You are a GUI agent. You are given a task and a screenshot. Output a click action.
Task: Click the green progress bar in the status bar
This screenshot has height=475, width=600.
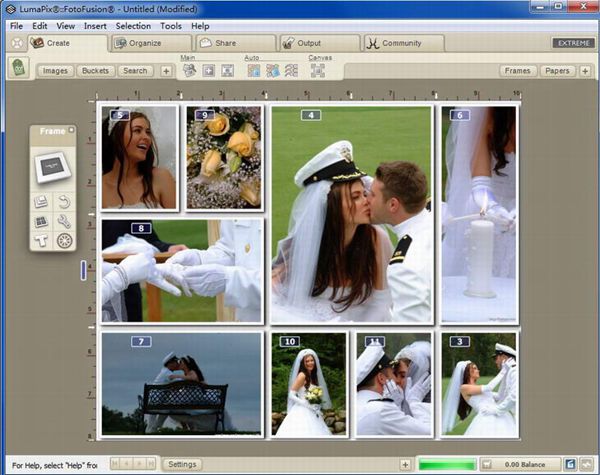click(447, 465)
